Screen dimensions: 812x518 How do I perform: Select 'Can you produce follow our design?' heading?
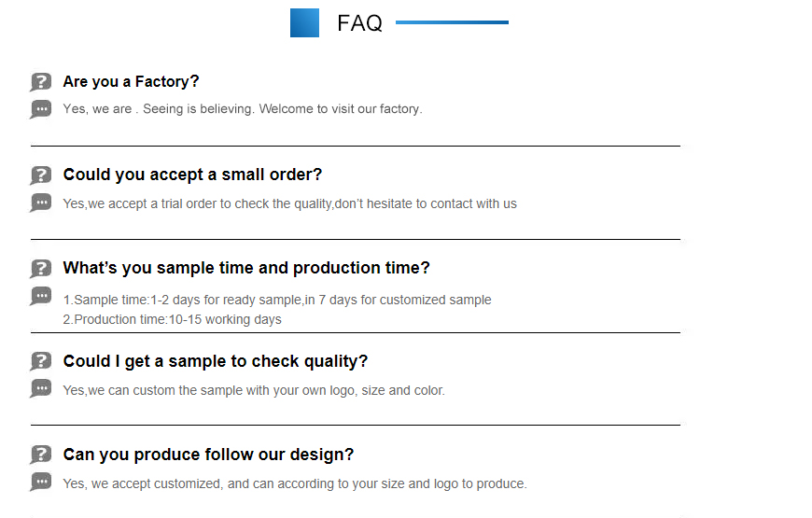pos(208,455)
